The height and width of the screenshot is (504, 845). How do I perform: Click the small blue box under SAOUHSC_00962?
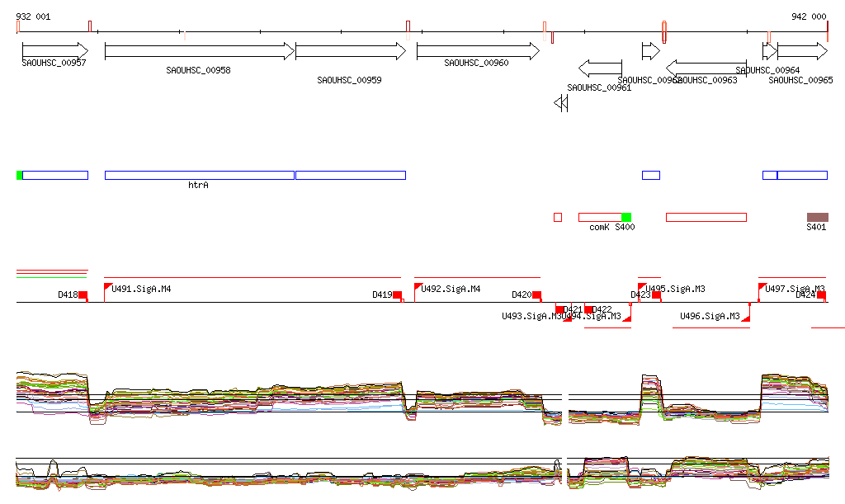click(651, 175)
